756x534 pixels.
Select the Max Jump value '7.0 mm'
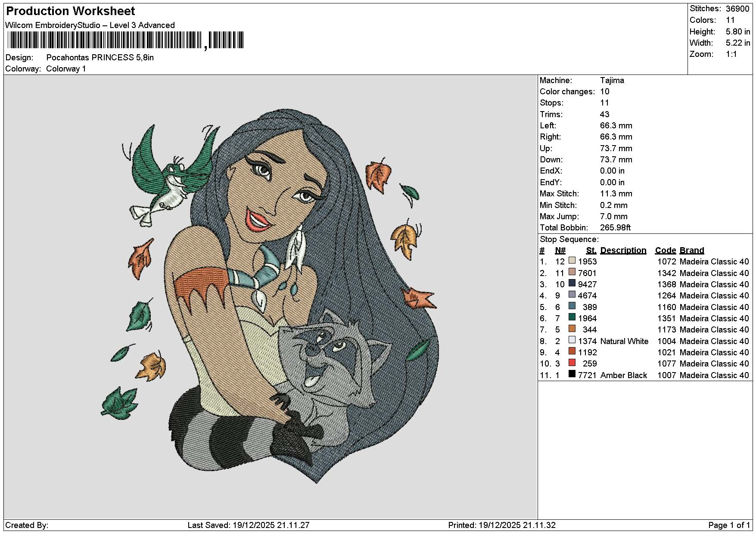(614, 217)
